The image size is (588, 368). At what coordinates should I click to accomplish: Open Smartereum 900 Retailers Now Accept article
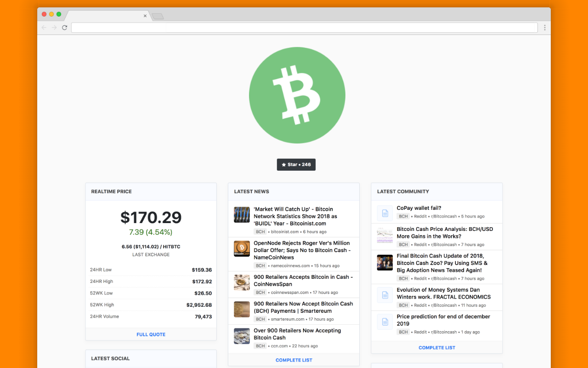click(x=303, y=307)
